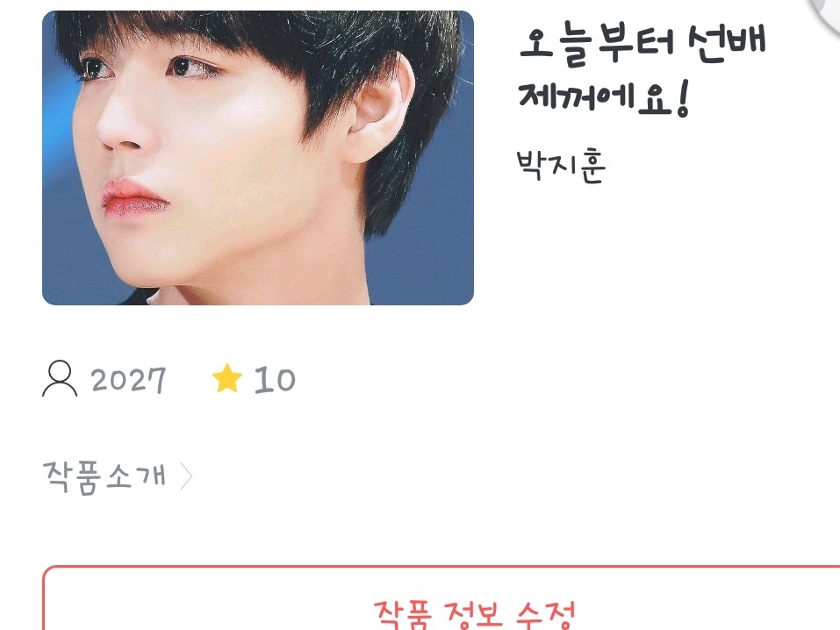Select the title 오늘부터 선배 제꺼에요!
The image size is (840, 630).
[643, 71]
